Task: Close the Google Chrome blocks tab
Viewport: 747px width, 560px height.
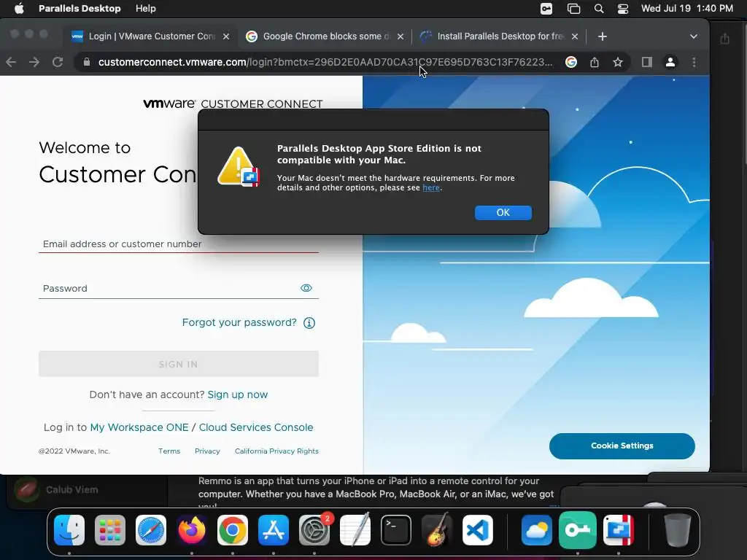Action: point(400,36)
